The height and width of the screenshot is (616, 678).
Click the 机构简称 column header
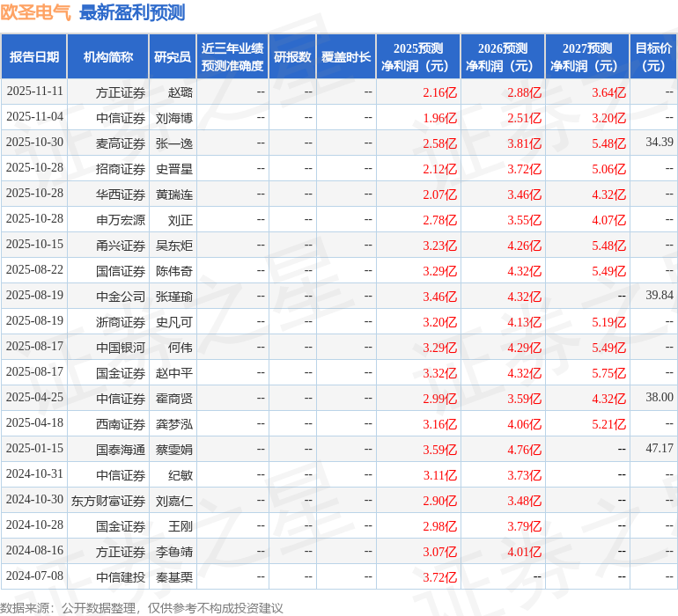tap(107, 57)
